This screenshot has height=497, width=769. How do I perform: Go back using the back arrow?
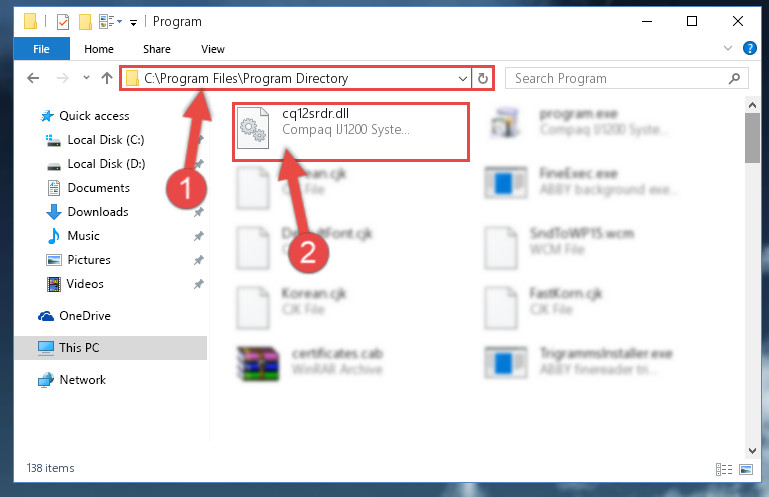point(33,78)
